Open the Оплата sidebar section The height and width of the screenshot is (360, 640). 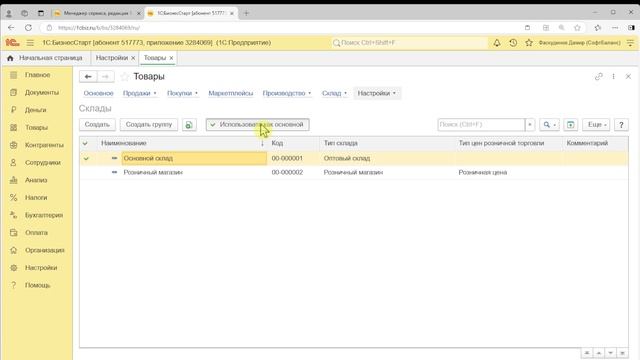click(37, 233)
